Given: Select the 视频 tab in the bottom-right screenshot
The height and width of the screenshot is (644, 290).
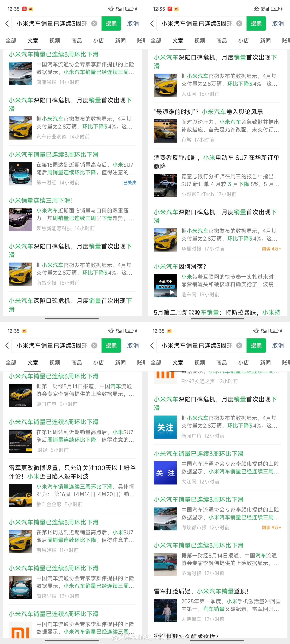Looking at the screenshot, I should pyautogui.click(x=200, y=363).
